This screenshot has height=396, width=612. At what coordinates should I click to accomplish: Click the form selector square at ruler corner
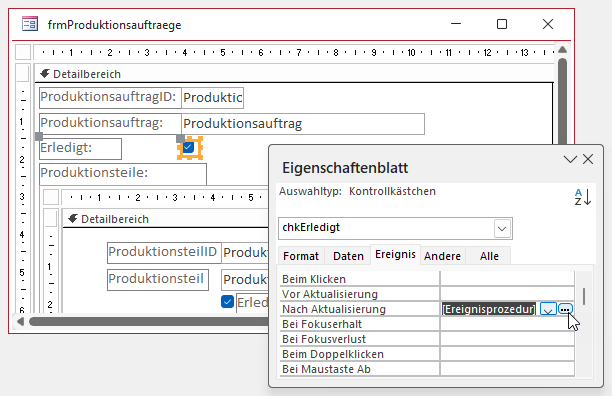23,52
